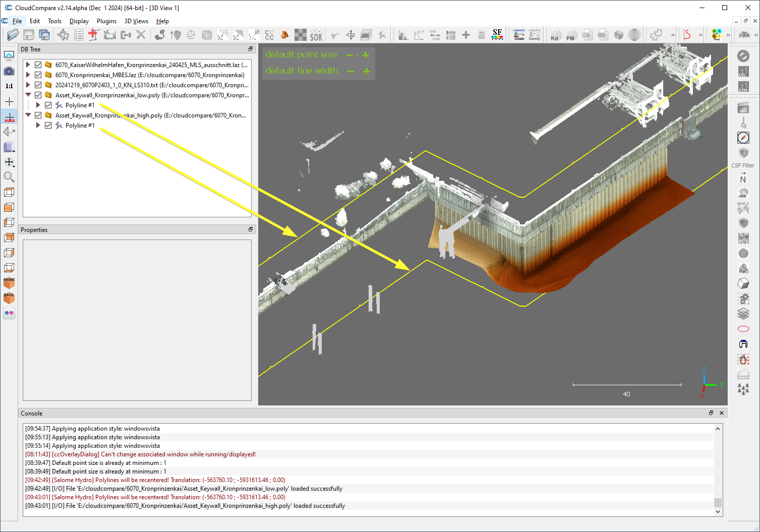
Task: Toggle visibility of Polyline #1 under low.poly
Action: (x=48, y=105)
